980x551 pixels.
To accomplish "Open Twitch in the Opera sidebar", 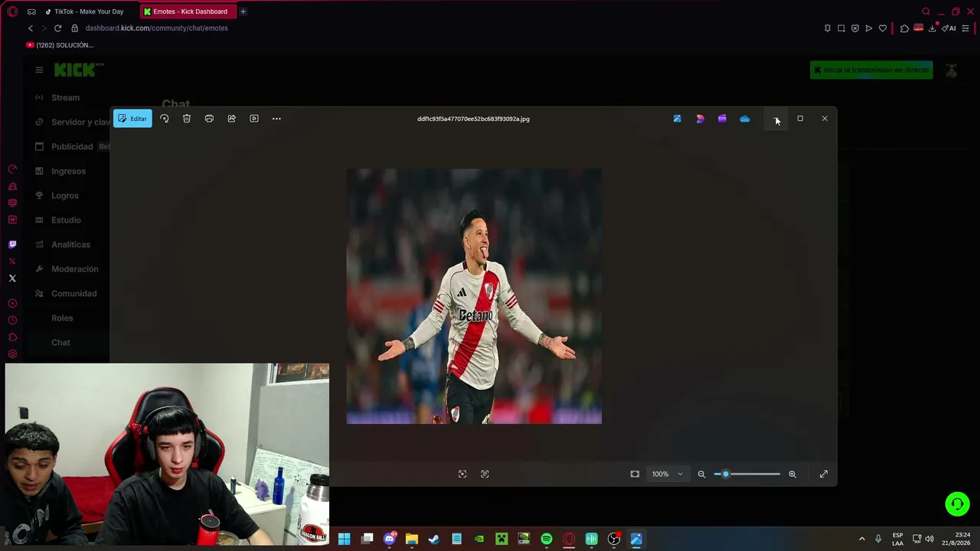I will pos(12,244).
